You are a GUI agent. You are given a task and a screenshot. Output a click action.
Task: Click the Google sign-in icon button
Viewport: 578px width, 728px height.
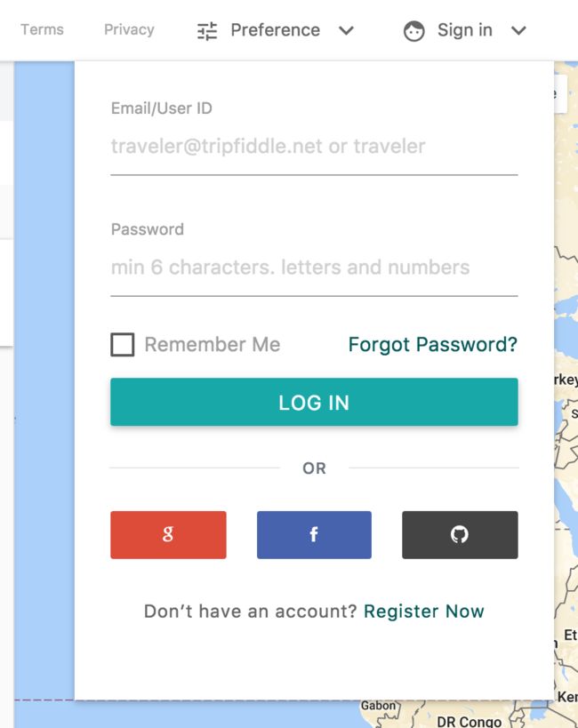pos(168,535)
